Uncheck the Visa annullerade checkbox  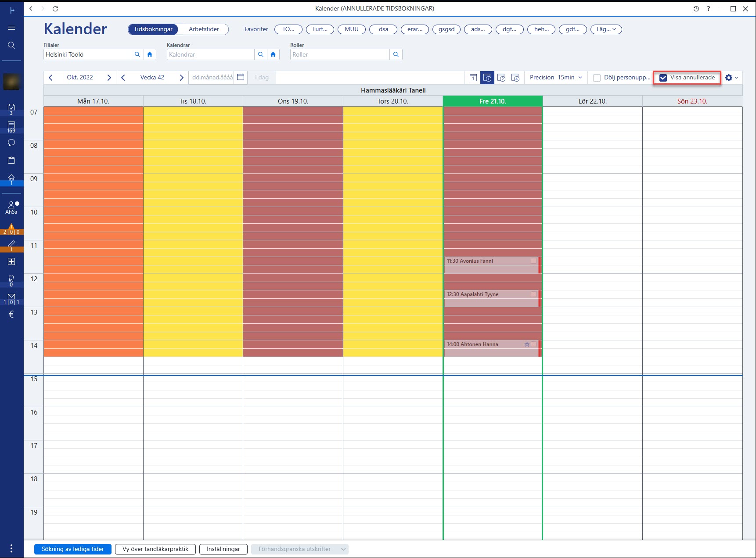tap(663, 78)
